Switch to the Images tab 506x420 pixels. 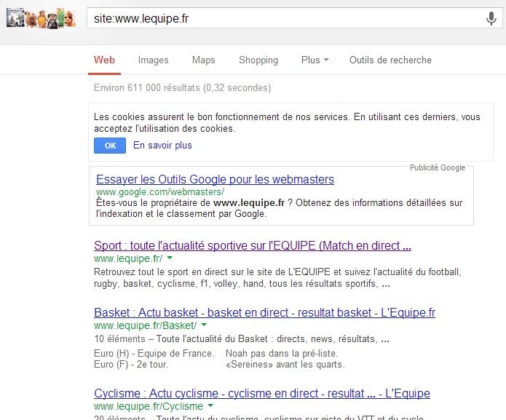pyautogui.click(x=154, y=60)
